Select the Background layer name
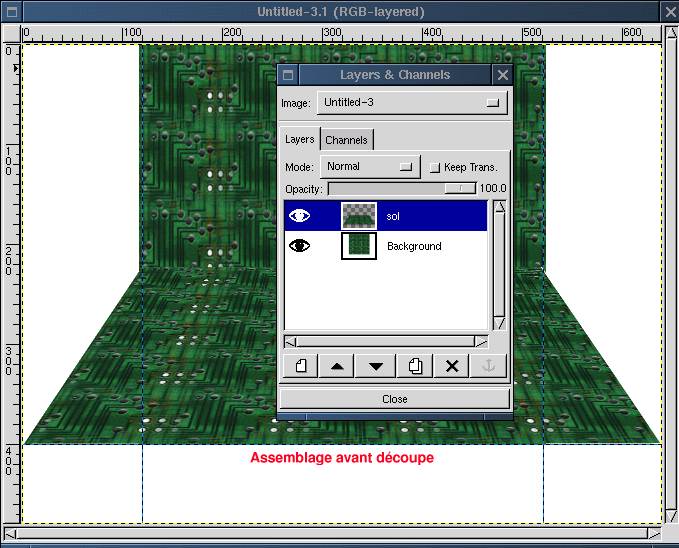The image size is (679, 548). click(x=414, y=246)
